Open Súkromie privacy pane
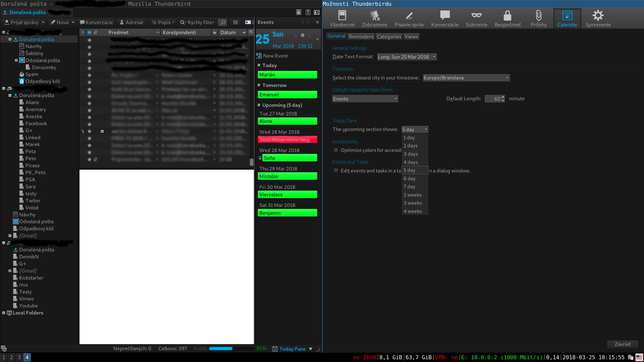Screen dimensions: 644x362 [476, 19]
